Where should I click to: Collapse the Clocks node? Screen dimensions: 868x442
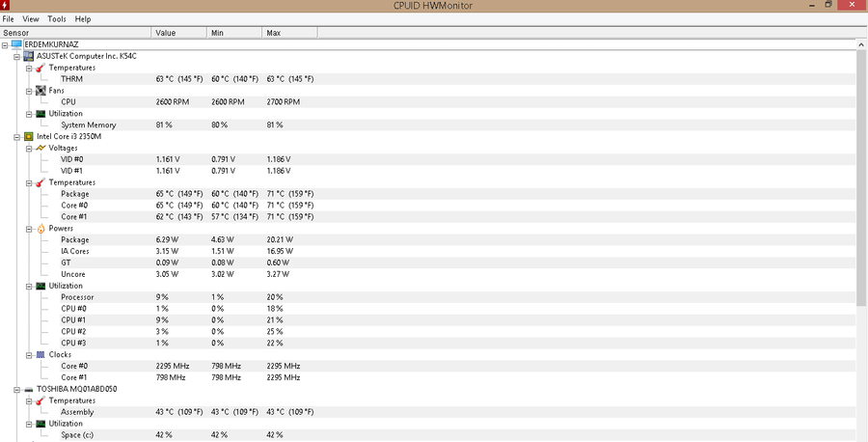29,355
